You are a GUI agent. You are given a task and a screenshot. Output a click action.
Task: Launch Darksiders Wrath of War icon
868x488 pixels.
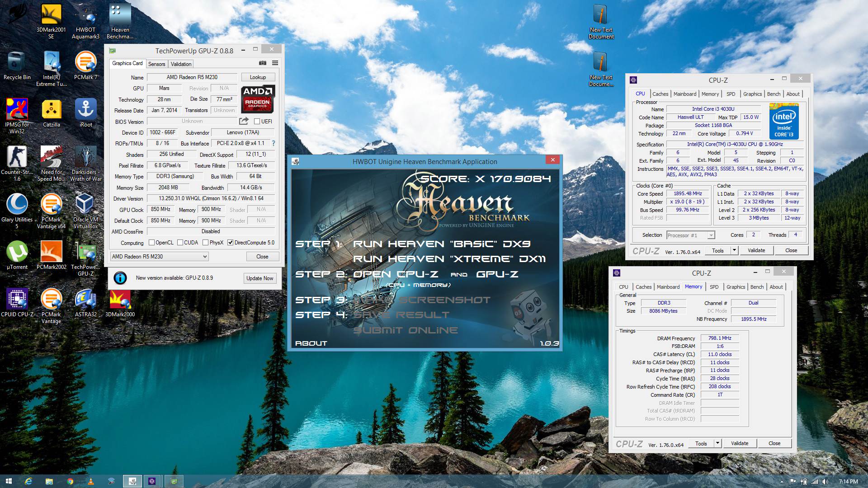click(x=85, y=164)
